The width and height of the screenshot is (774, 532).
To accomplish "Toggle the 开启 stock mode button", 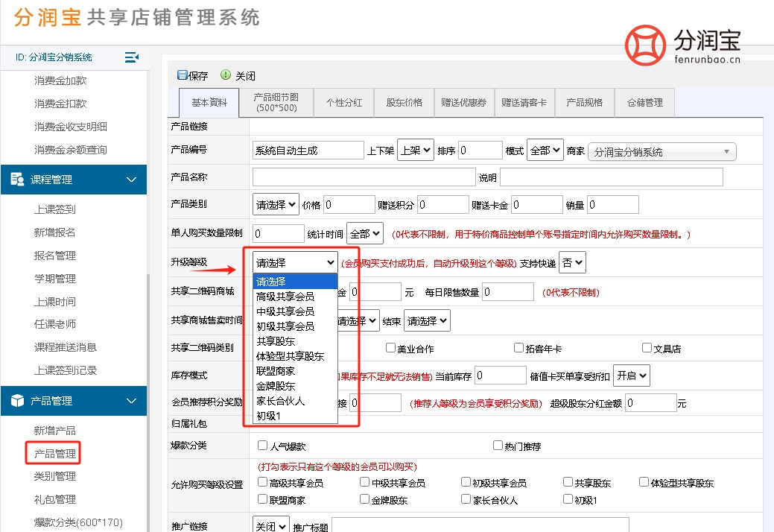I will pos(631,376).
